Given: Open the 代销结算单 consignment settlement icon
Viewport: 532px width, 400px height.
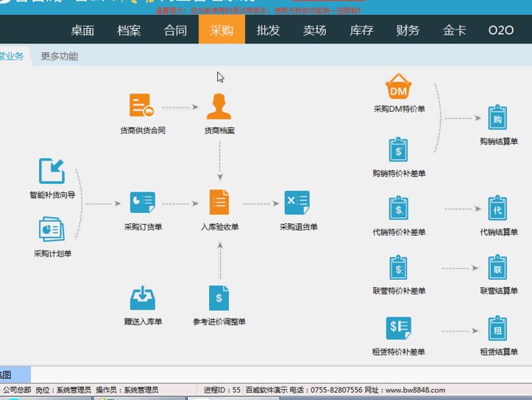Looking at the screenshot, I should [498, 209].
